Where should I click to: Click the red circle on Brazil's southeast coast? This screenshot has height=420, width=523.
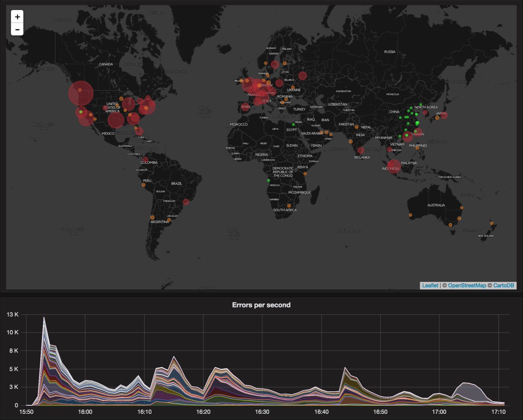tap(186, 202)
